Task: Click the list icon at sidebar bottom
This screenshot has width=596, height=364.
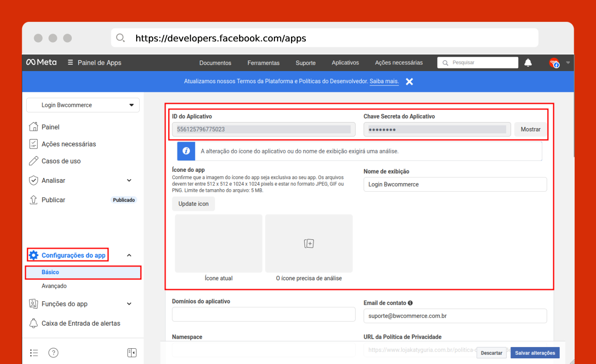Action: [x=34, y=353]
